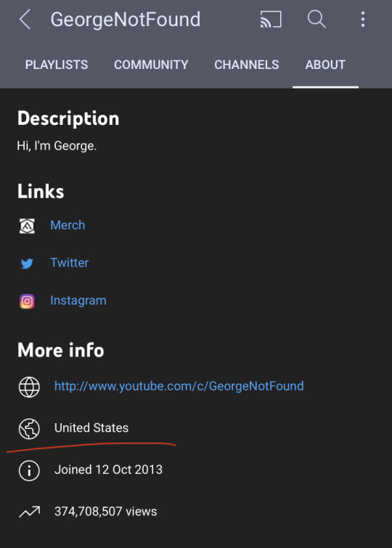Switch to the Channels tab

pyautogui.click(x=247, y=65)
